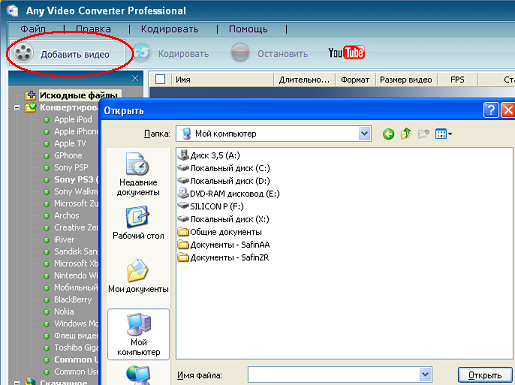Select Исходные файлы in the tree
The image size is (515, 385).
pos(79,96)
